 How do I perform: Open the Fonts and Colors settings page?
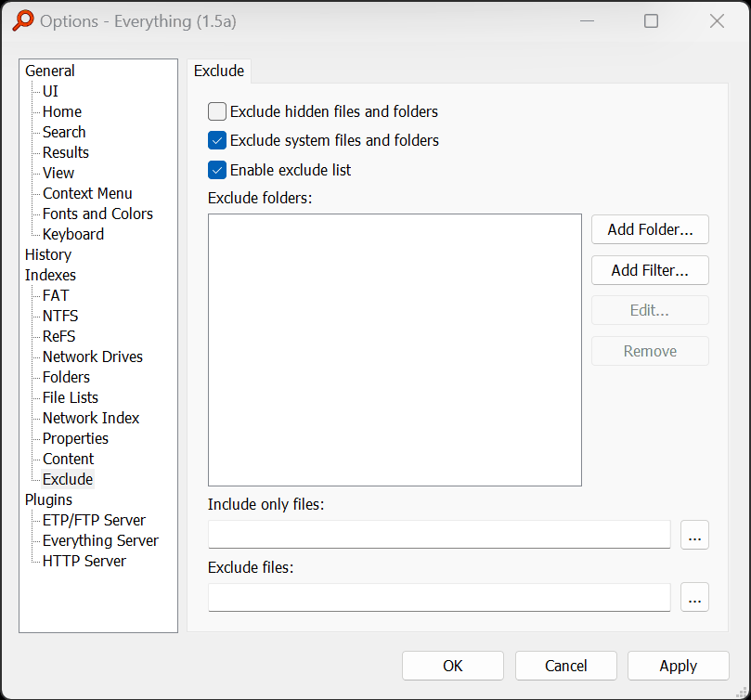click(x=97, y=214)
